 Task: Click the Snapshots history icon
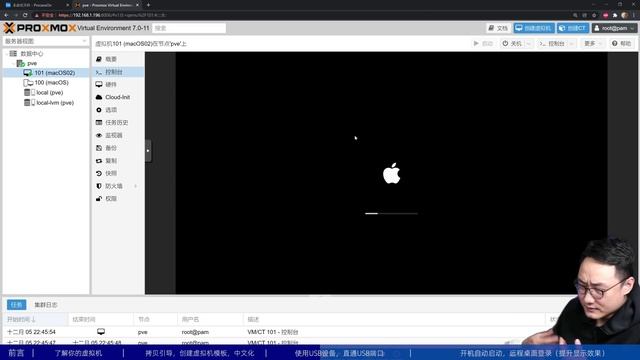[99, 173]
